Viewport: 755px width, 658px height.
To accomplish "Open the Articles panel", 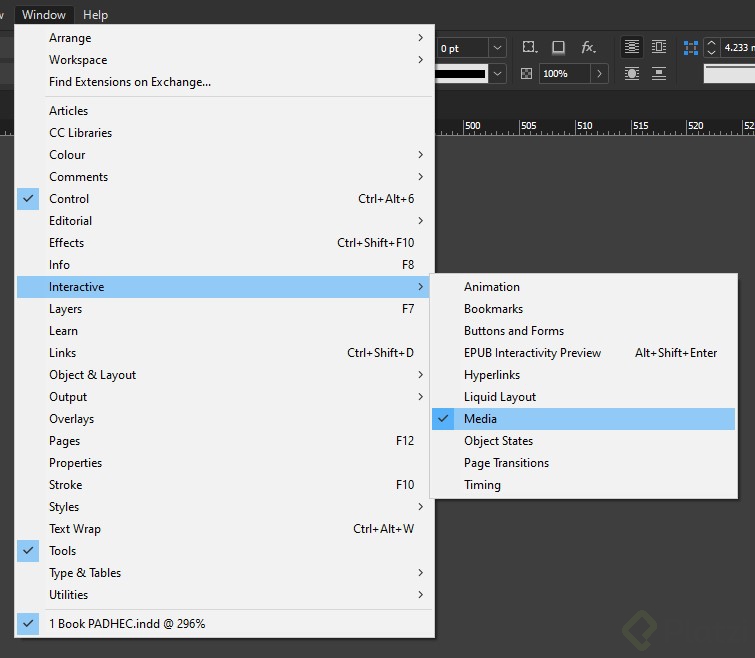I will [225, 111].
